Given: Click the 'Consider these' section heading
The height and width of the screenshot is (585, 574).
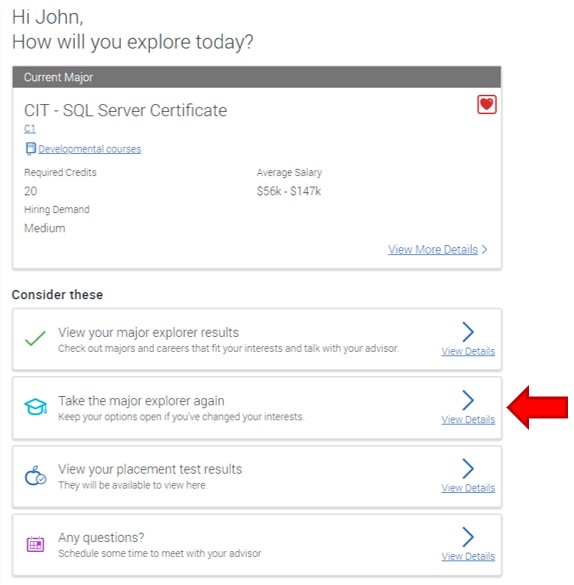Looking at the screenshot, I should click(x=57, y=295).
